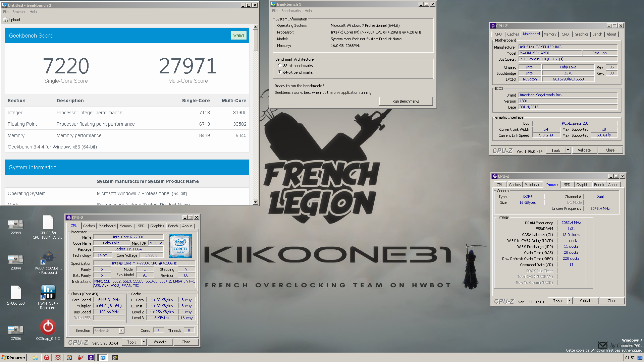This screenshot has height=362, width=644.
Task: Click the Geekbench results scrollbar thumb
Action: [256, 40]
